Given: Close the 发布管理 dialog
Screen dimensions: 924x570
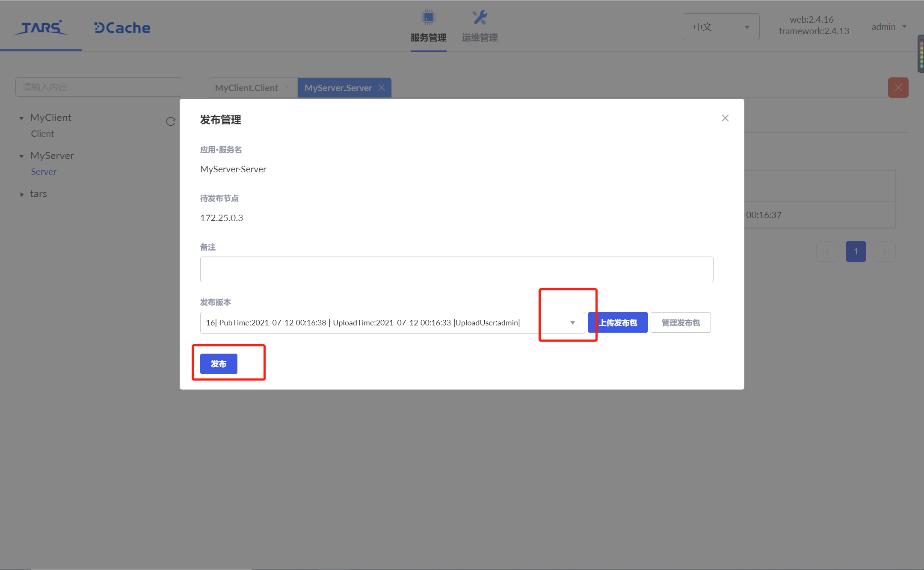Looking at the screenshot, I should 725,118.
